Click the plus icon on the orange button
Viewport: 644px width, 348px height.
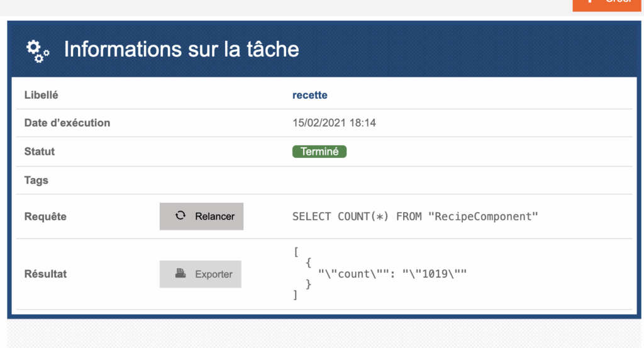590,2
